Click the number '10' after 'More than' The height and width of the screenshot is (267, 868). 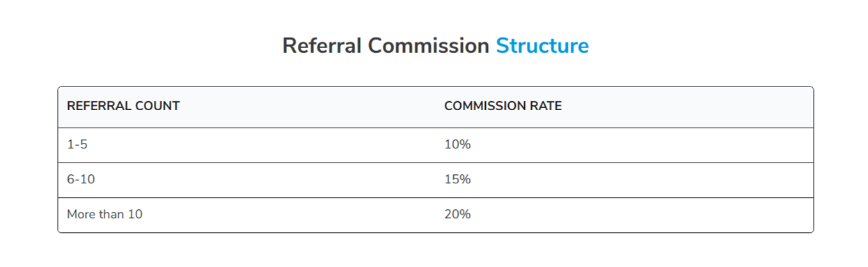[135, 215]
